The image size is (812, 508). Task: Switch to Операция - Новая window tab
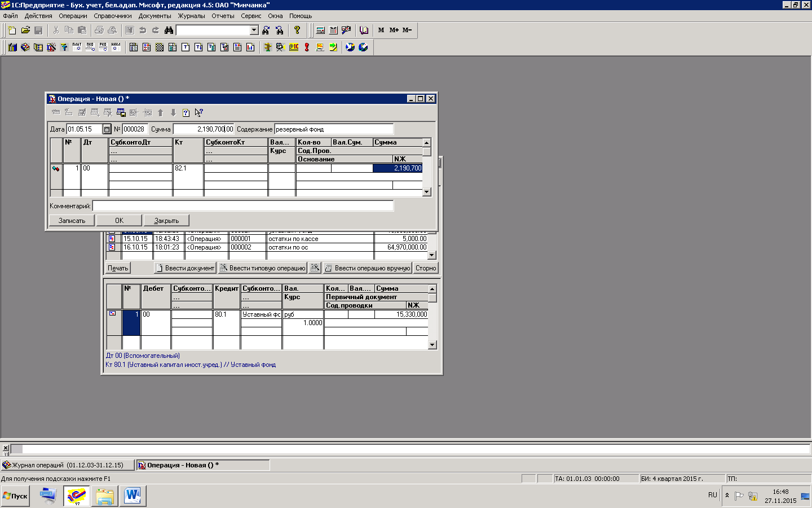203,465
